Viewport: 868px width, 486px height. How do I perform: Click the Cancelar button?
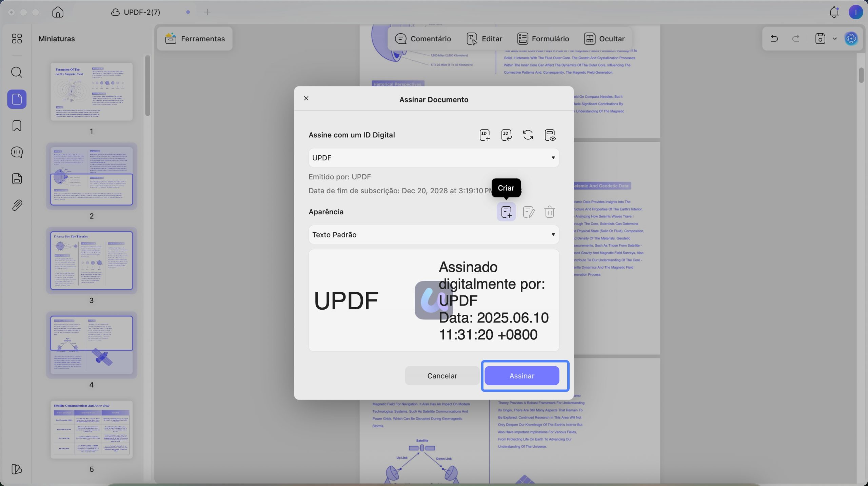tap(442, 376)
